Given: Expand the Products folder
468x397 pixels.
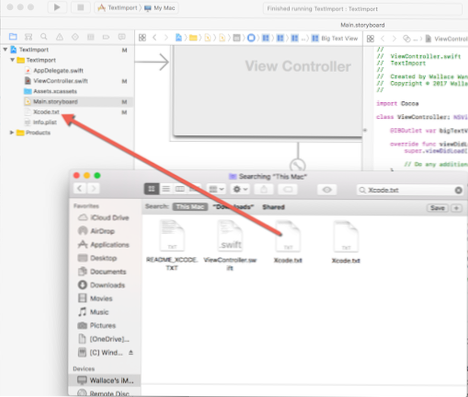Looking at the screenshot, I should coord(12,133).
